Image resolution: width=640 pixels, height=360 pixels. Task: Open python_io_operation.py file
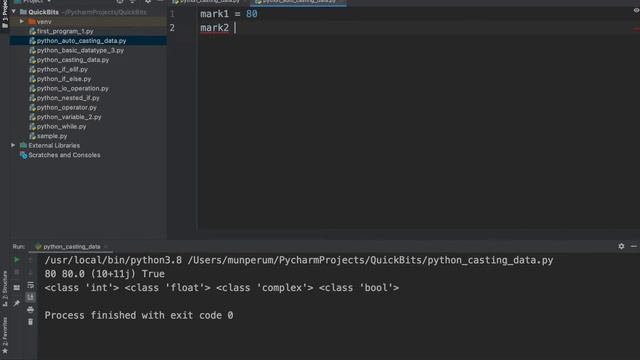[73, 88]
